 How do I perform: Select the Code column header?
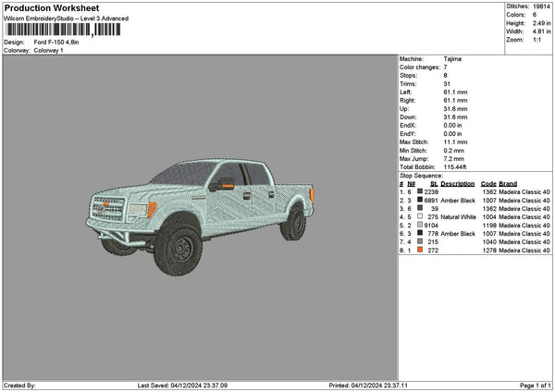pos(488,184)
